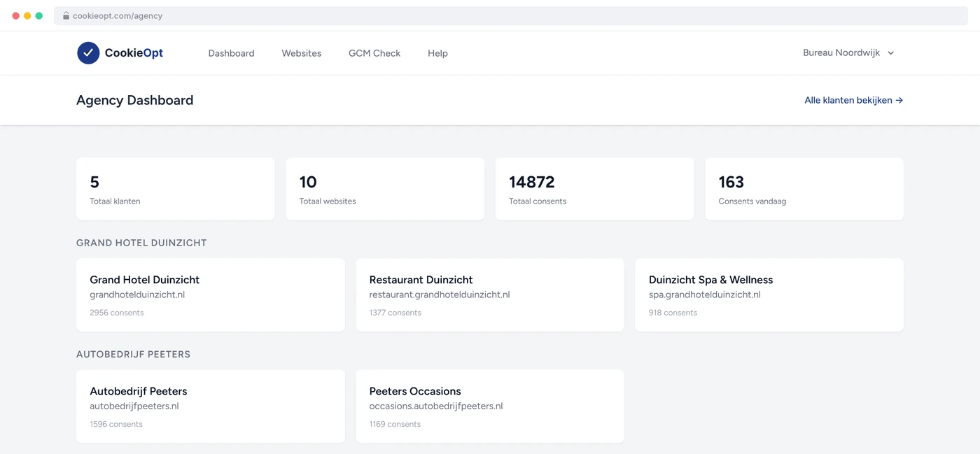Click the lock icon in address bar
Viewport: 980px width, 454px height.
(x=66, y=15)
